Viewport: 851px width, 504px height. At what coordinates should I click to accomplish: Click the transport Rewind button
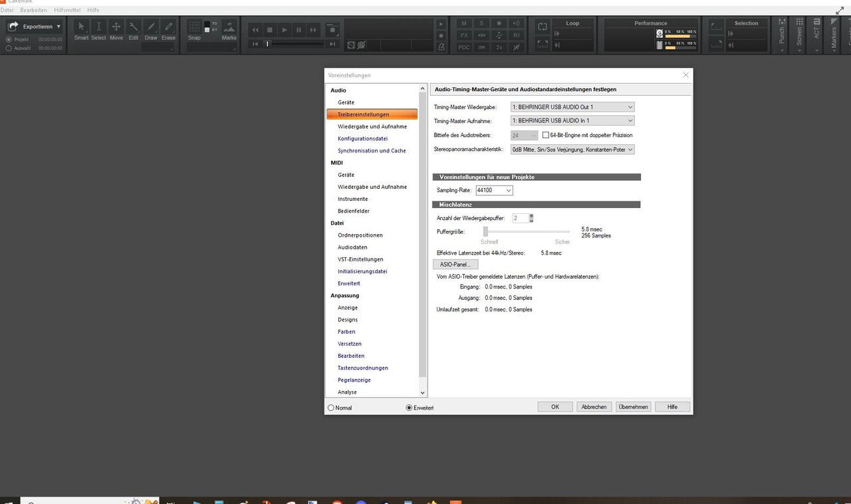[255, 30]
